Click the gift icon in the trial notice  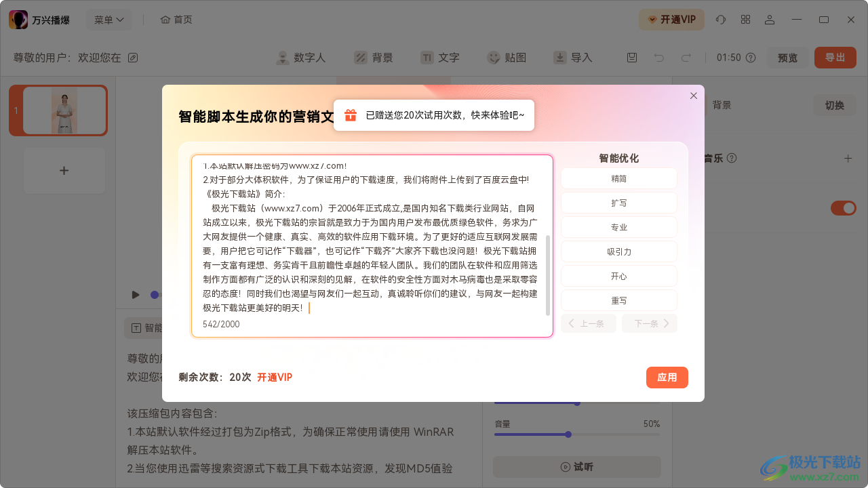[x=351, y=115]
